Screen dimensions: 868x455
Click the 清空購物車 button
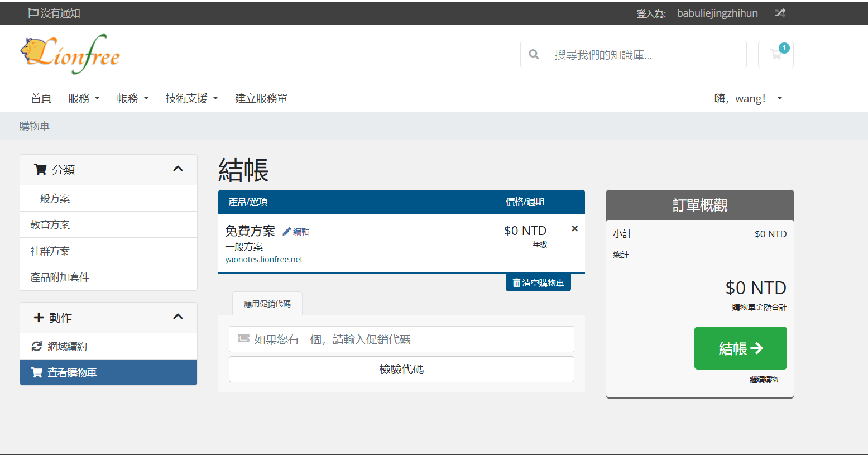[x=538, y=282]
